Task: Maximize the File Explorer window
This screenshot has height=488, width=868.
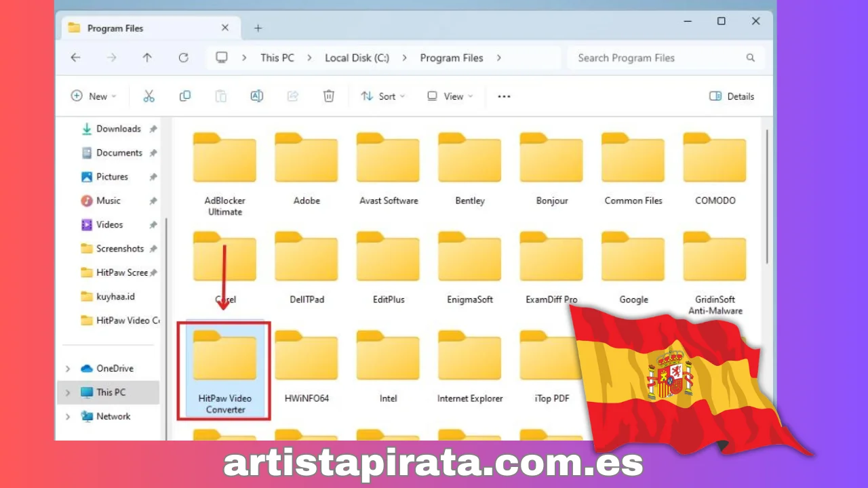Action: tap(722, 22)
